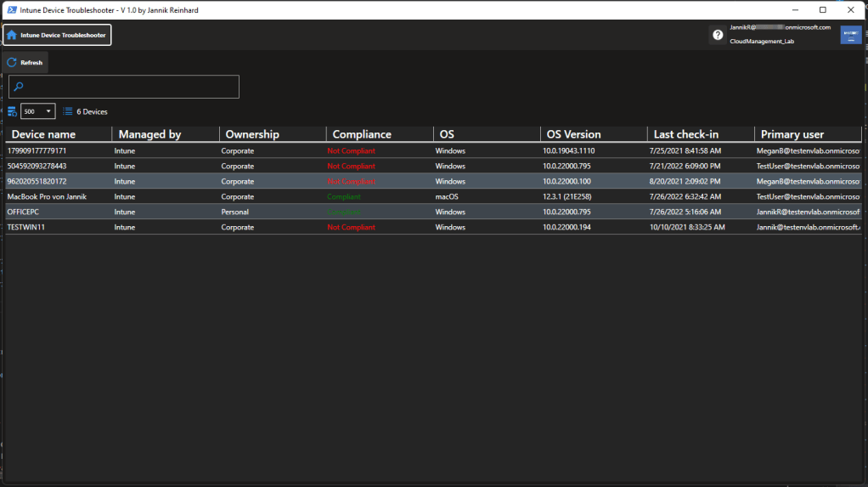Click the page size icon left of 500

pos(12,111)
